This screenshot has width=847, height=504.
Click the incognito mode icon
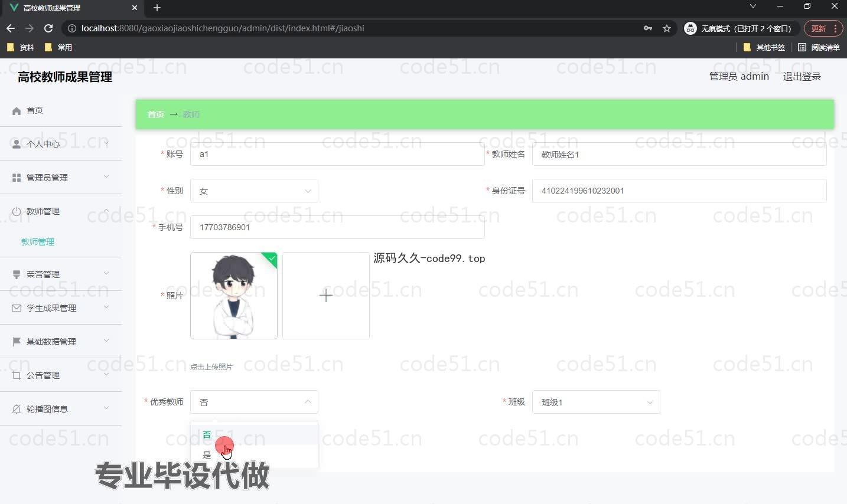pos(690,28)
